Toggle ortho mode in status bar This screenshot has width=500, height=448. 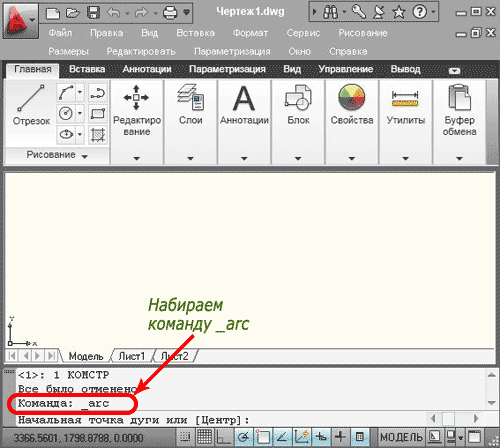coord(223,437)
